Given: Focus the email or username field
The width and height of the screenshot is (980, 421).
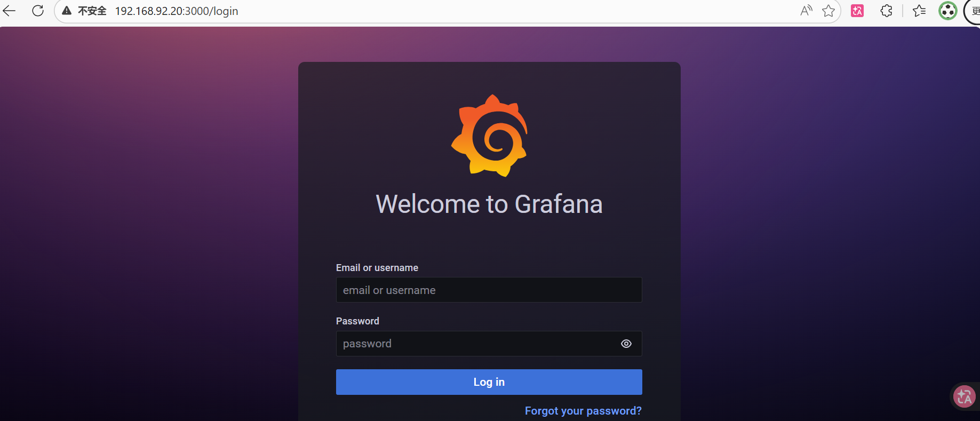Looking at the screenshot, I should pos(489,290).
